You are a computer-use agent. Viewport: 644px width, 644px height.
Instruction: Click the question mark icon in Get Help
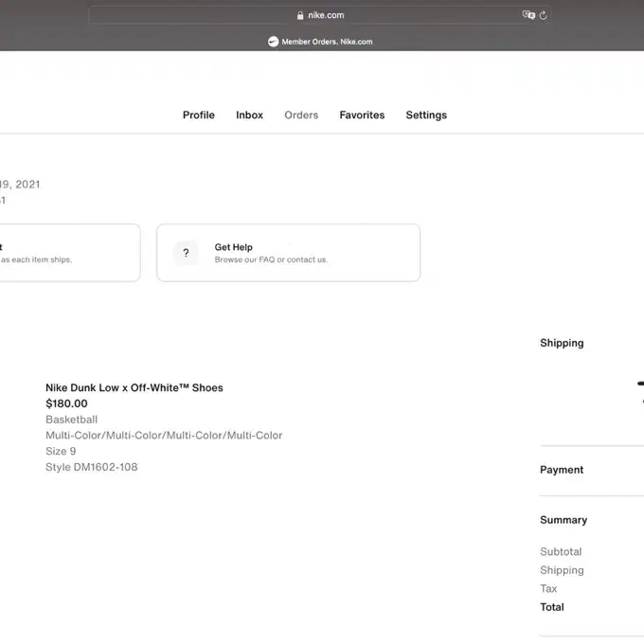click(x=186, y=253)
